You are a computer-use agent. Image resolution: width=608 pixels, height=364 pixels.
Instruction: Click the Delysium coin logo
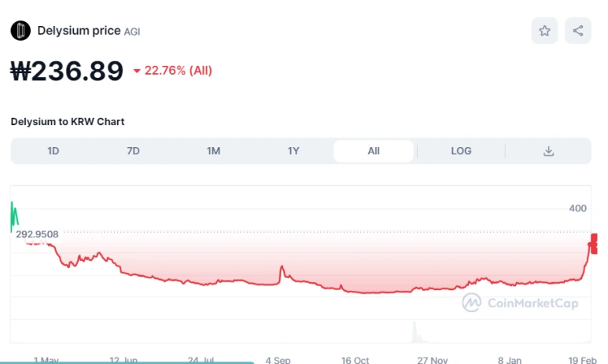[20, 31]
